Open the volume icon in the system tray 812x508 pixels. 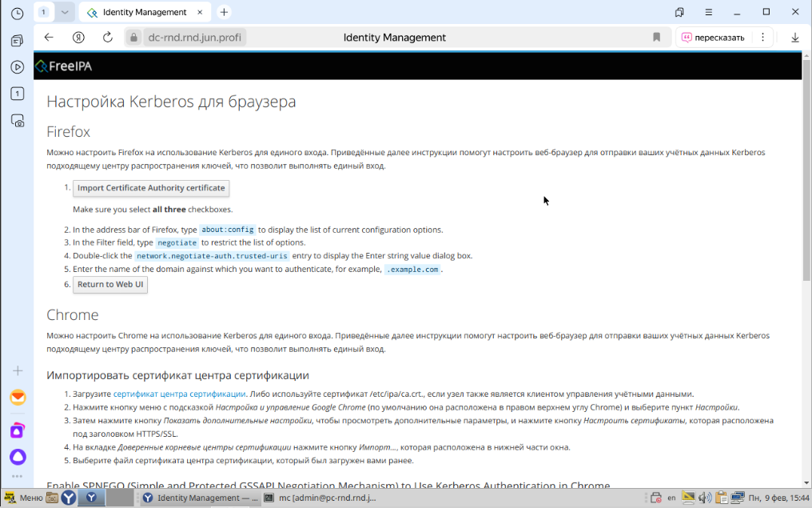pyautogui.click(x=704, y=497)
